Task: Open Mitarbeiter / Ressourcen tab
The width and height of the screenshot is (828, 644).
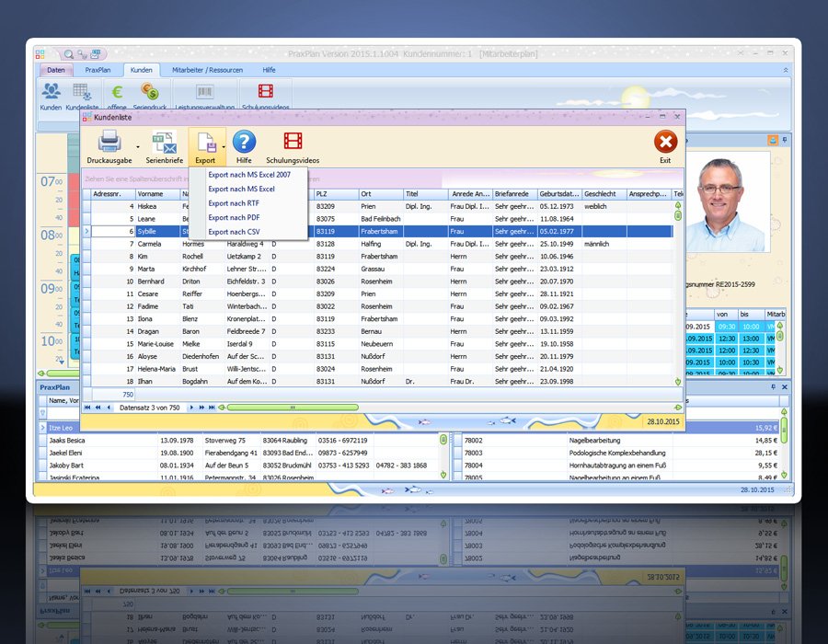Action: click(207, 70)
